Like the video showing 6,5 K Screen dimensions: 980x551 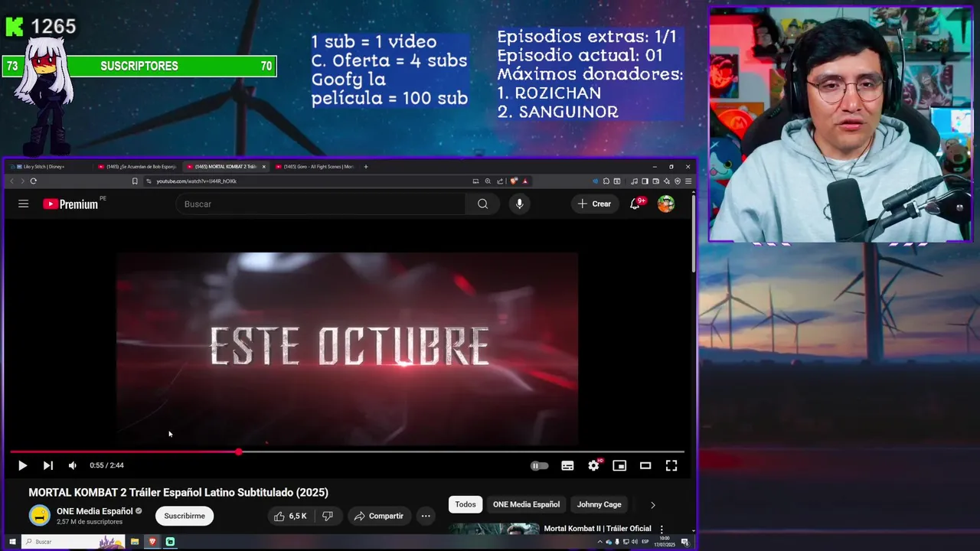(x=290, y=516)
